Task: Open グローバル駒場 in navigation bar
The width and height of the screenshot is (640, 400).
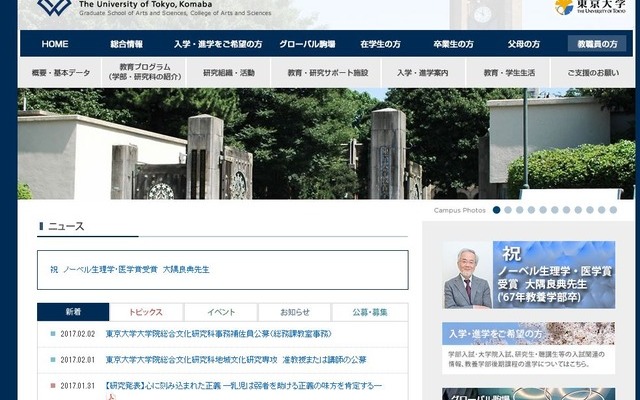Action: (x=307, y=44)
